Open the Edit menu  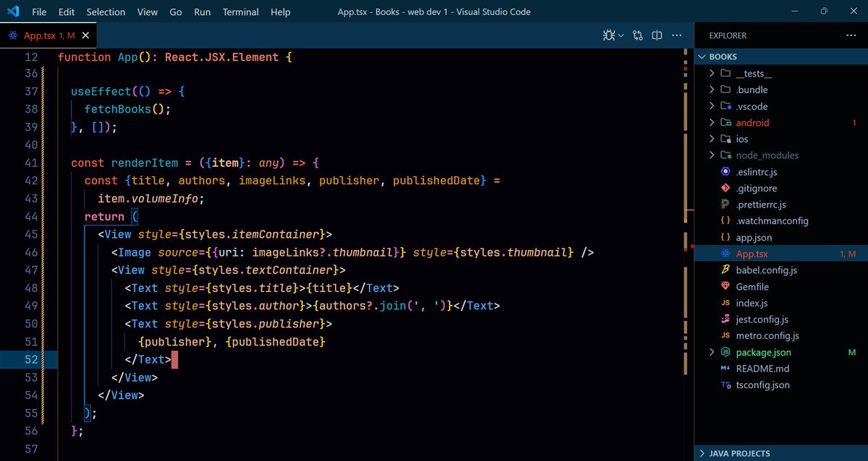point(67,12)
